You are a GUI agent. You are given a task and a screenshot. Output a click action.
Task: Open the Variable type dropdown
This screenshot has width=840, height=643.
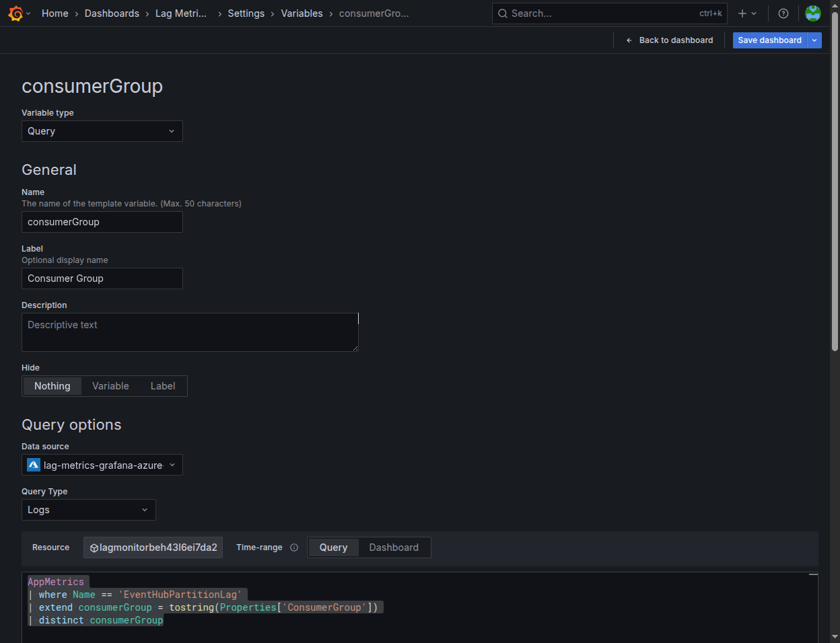(x=102, y=131)
